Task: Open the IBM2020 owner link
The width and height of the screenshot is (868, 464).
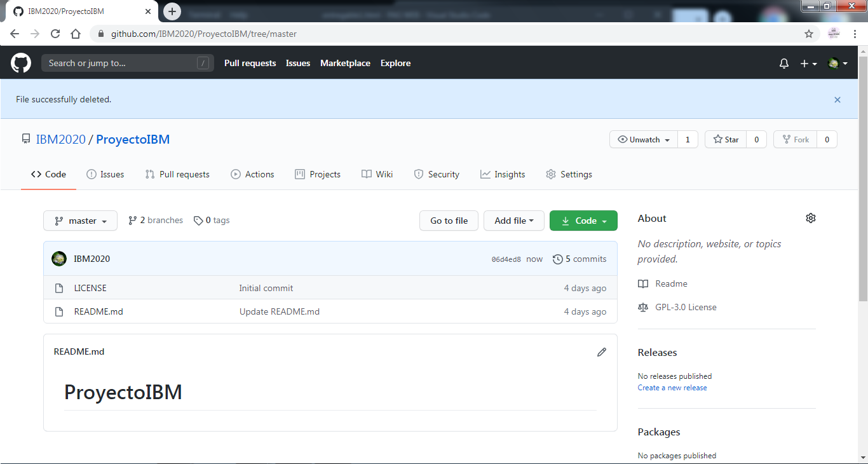Action: coord(60,139)
